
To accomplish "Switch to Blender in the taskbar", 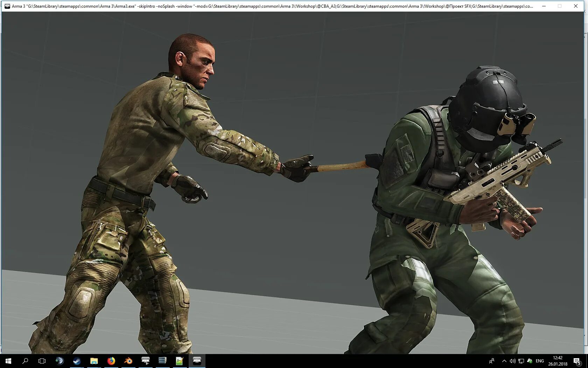I will [x=128, y=361].
